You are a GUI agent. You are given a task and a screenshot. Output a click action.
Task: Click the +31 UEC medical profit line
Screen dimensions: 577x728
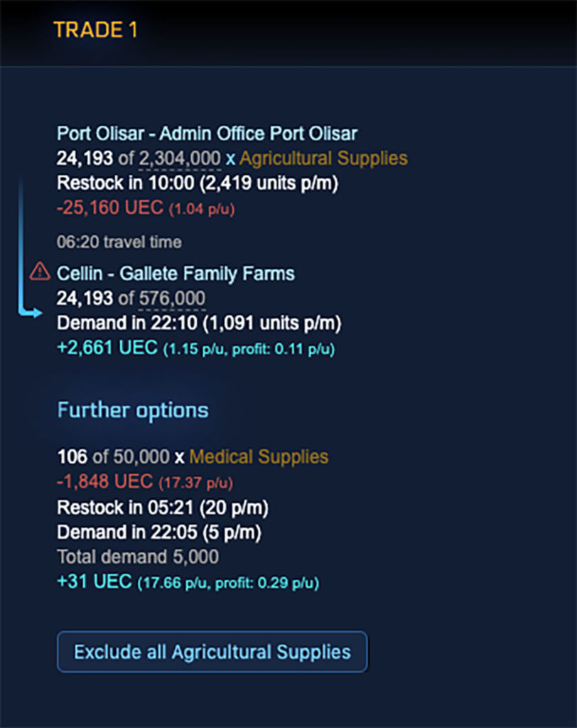188,582
